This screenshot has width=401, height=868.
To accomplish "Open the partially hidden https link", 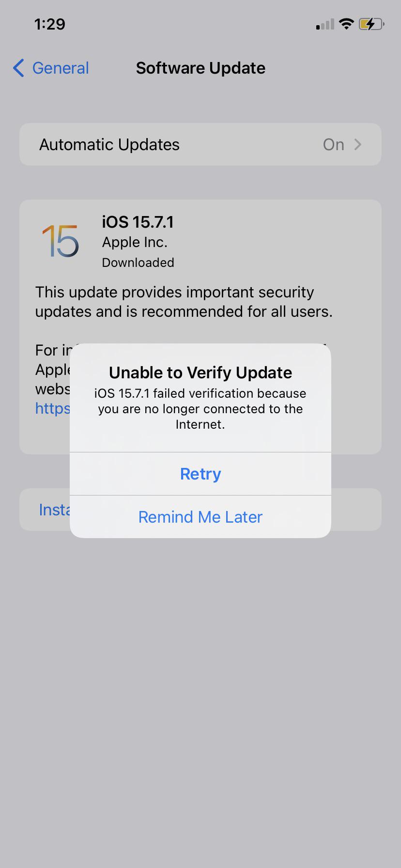I will pos(53,408).
